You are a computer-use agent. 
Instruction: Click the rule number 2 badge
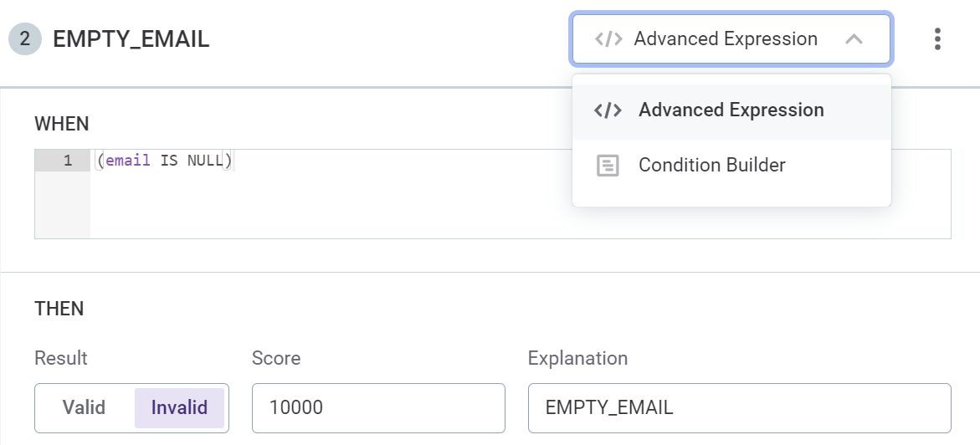point(25,39)
